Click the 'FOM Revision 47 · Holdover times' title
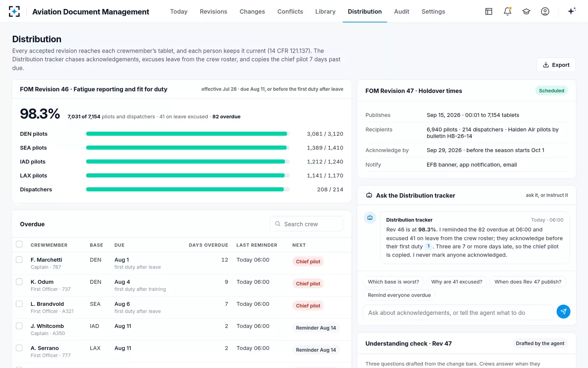 click(x=414, y=91)
